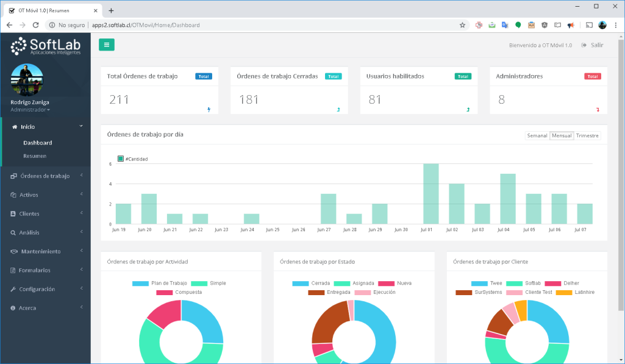Toggle the Cerrada legend entry
Screen dimensions: 625x364
pos(311,284)
